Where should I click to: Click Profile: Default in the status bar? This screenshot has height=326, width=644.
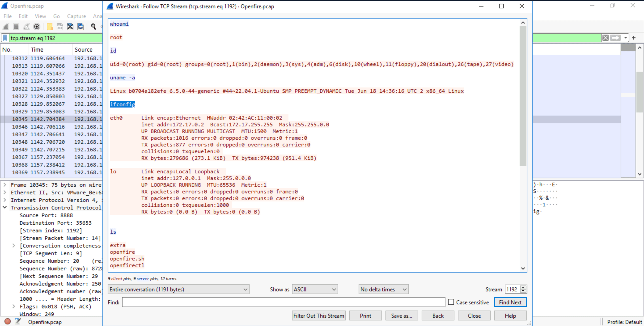(x=624, y=322)
